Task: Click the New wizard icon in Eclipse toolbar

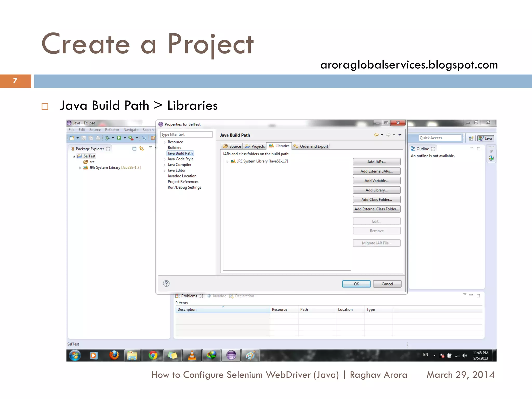Action: coord(72,138)
